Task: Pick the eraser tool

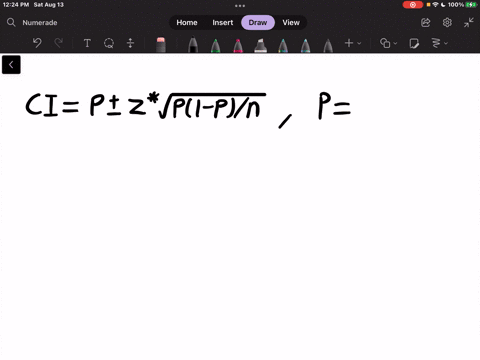Action: 161,45
